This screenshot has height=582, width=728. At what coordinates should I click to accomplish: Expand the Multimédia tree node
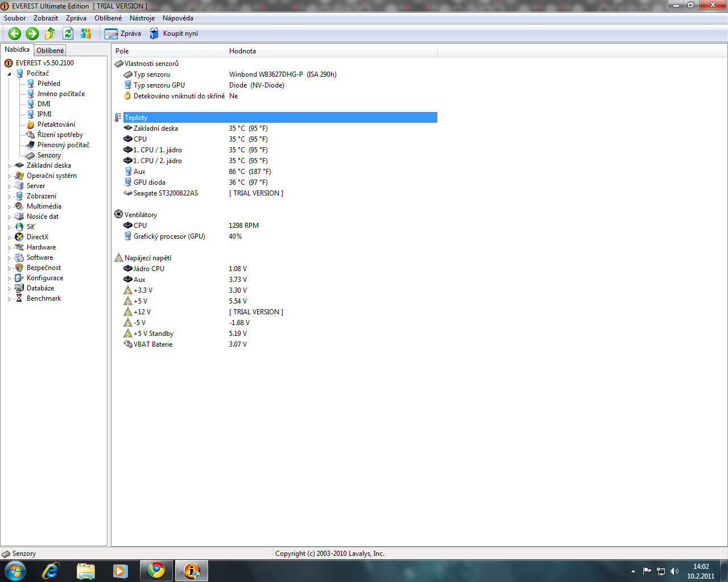[x=10, y=207]
